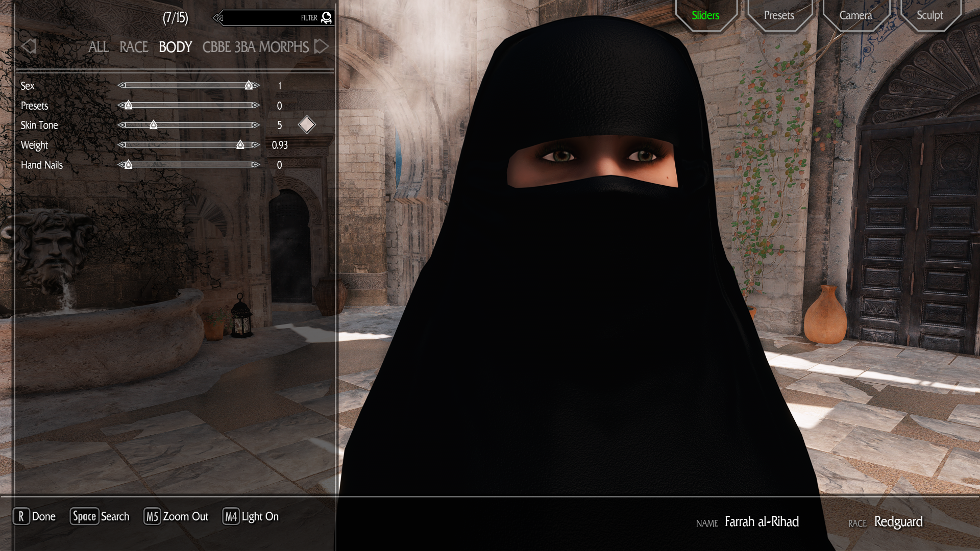This screenshot has height=551, width=980.
Task: Click the Weight slider handle
Action: (x=240, y=145)
